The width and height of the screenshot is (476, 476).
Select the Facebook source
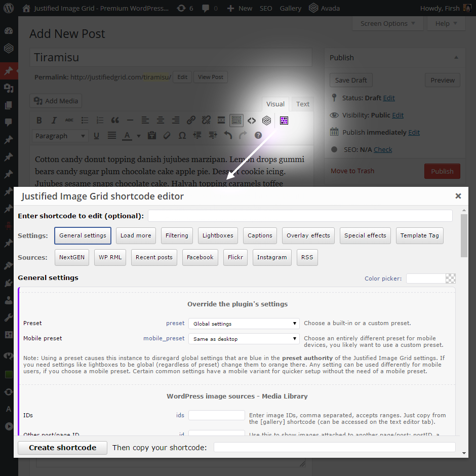pyautogui.click(x=200, y=257)
